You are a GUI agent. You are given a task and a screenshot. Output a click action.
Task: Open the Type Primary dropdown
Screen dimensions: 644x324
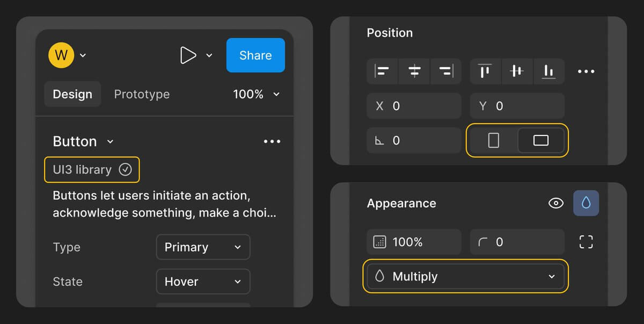pos(203,247)
